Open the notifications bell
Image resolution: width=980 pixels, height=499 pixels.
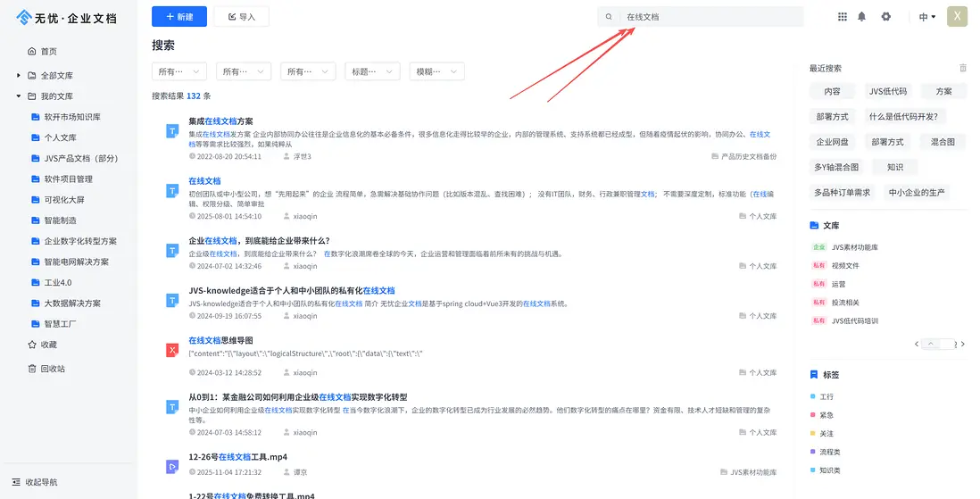[x=862, y=17]
